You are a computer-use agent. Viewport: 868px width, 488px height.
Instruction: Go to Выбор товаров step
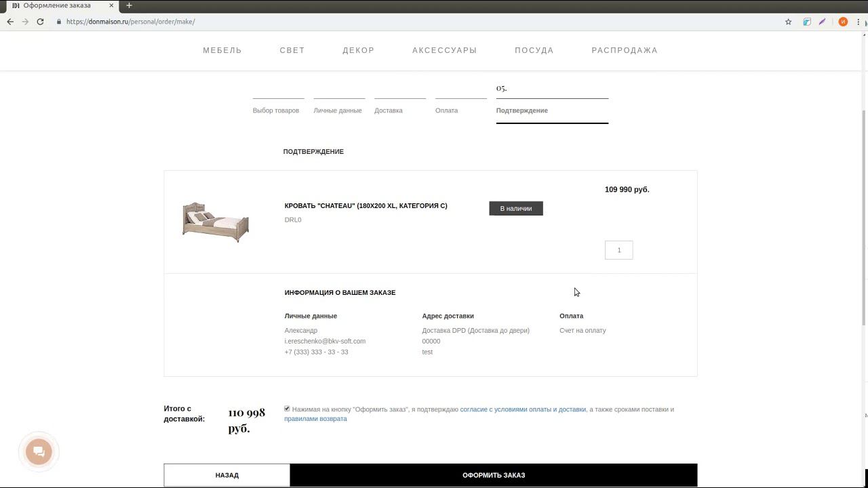pos(276,110)
